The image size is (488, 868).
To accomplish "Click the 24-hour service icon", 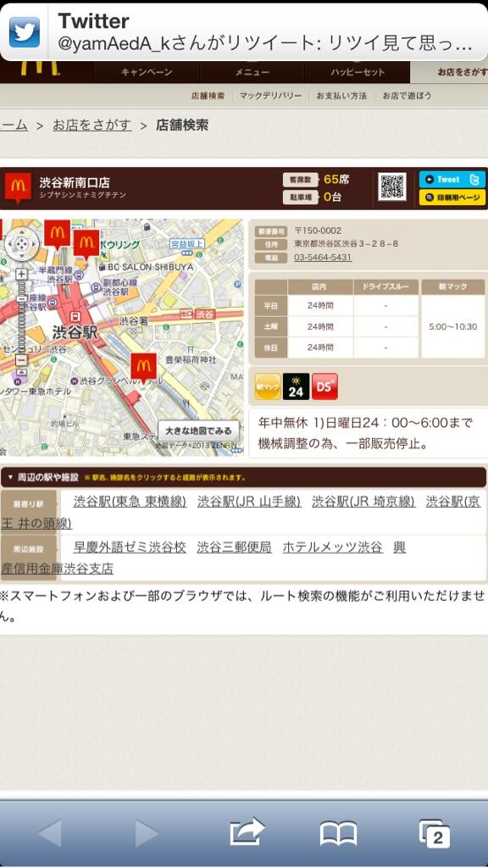I will (x=296, y=387).
